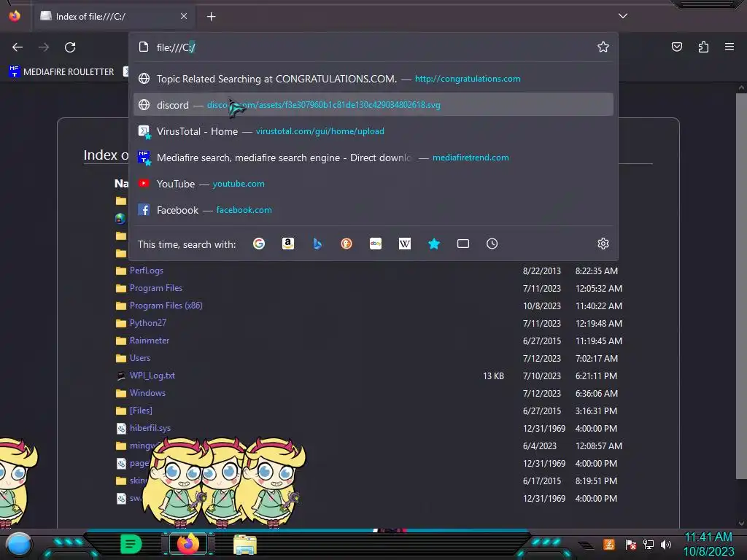Screen dimensions: 747x560
Task: Choose the Mediafire search engine suggestion
Action: tap(373, 157)
